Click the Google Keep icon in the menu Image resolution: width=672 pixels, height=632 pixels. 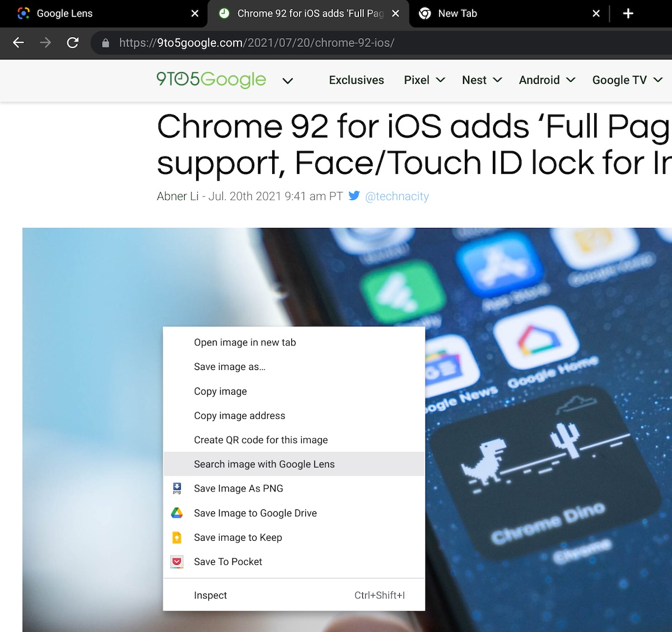[x=177, y=537]
